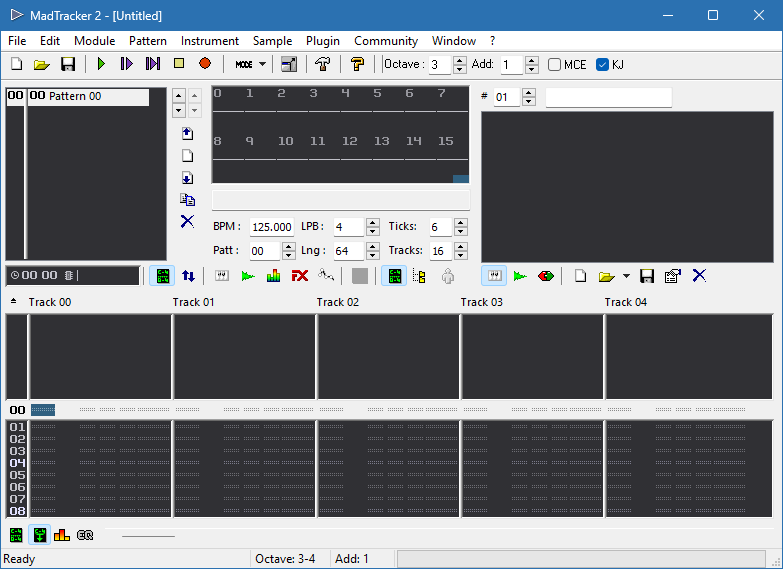Viewport: 783px width, 569px height.
Task: Open the Instrument menu
Action: 210,40
